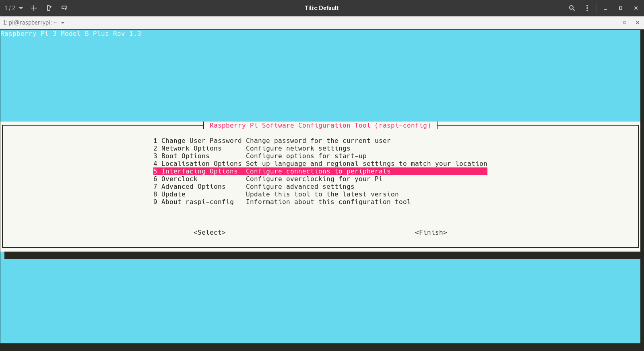Minimize the Tilix window
The height and width of the screenshot is (351, 644).
(x=605, y=8)
